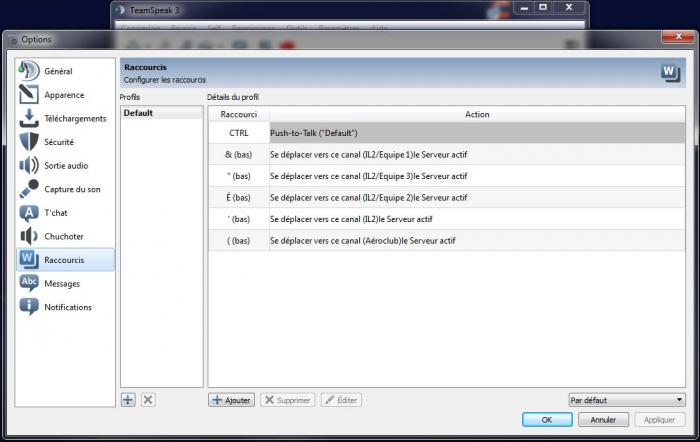700x442 pixels.
Task: Go to the Téléchargements section
Action: pyautogui.click(x=75, y=118)
